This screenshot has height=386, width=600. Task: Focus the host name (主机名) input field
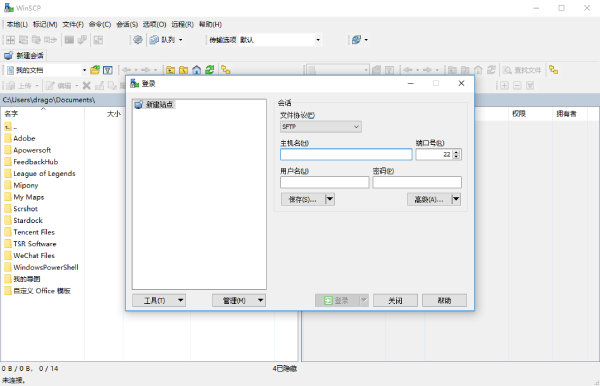point(346,154)
